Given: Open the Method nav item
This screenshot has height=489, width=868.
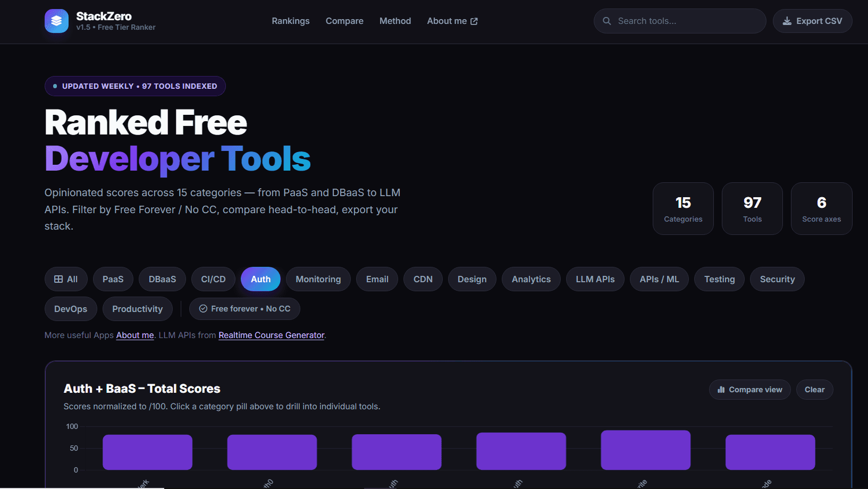Looking at the screenshot, I should (x=395, y=21).
